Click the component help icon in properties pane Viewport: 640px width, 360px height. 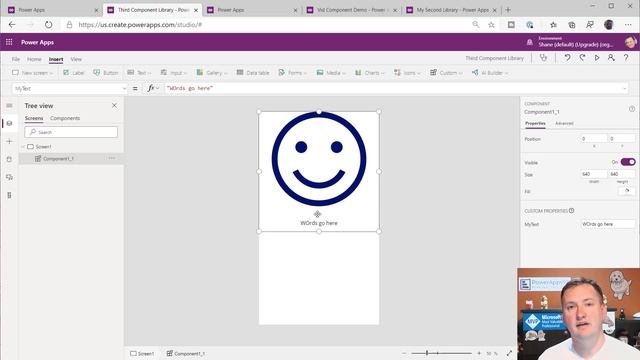632,109
